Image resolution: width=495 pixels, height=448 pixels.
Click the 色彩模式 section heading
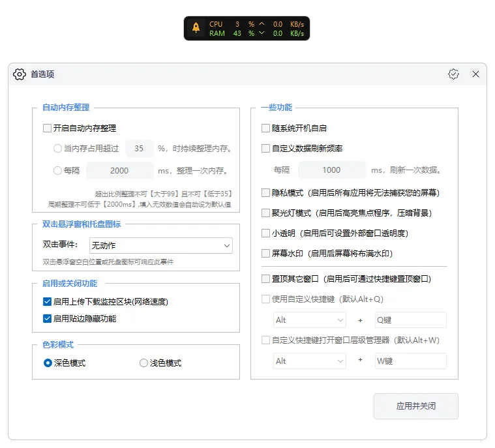(58, 344)
